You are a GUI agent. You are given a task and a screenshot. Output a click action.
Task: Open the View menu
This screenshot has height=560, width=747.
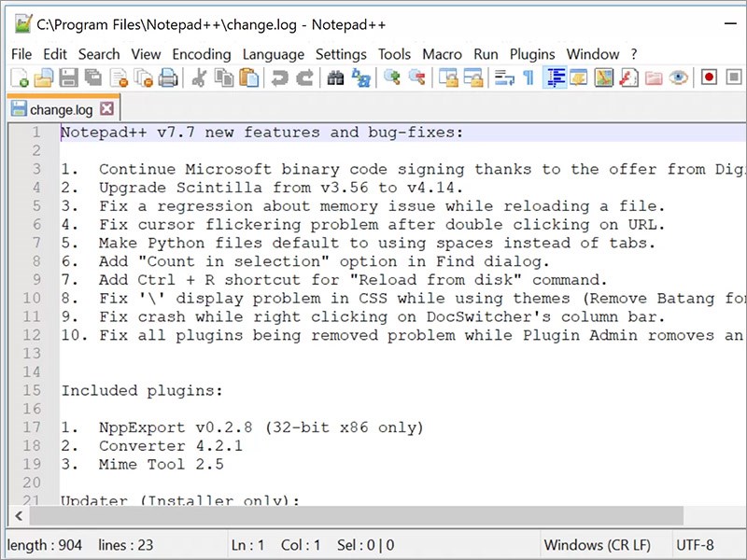[146, 54]
